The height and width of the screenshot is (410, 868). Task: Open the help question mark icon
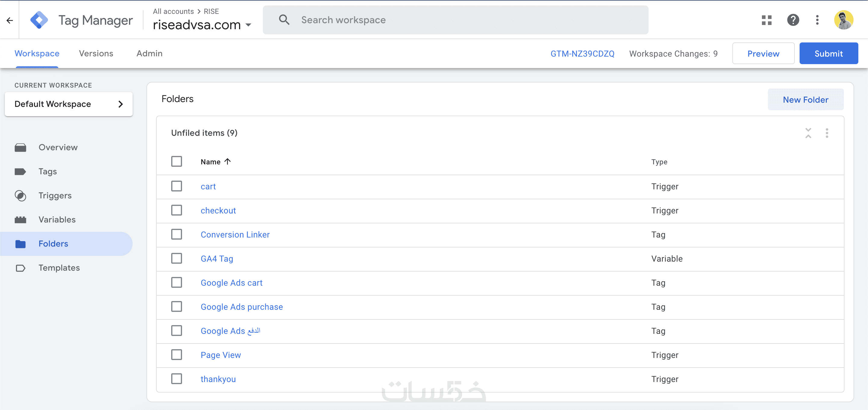[x=793, y=20]
